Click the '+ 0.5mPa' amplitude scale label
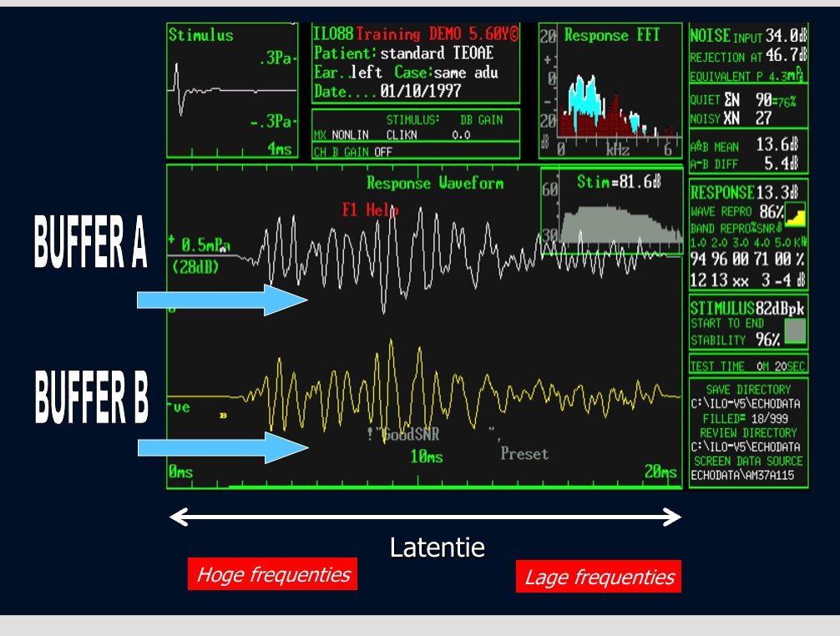Screen dimensions: 840x636 pyautogui.click(x=200, y=244)
